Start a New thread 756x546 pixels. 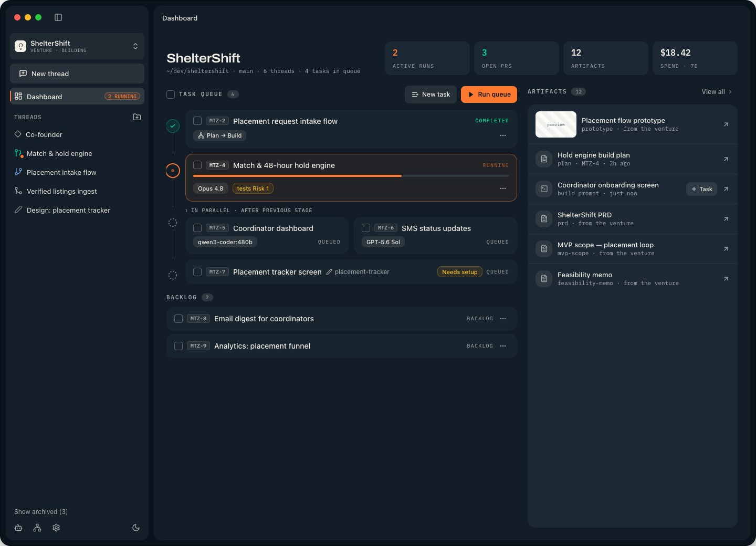point(77,73)
